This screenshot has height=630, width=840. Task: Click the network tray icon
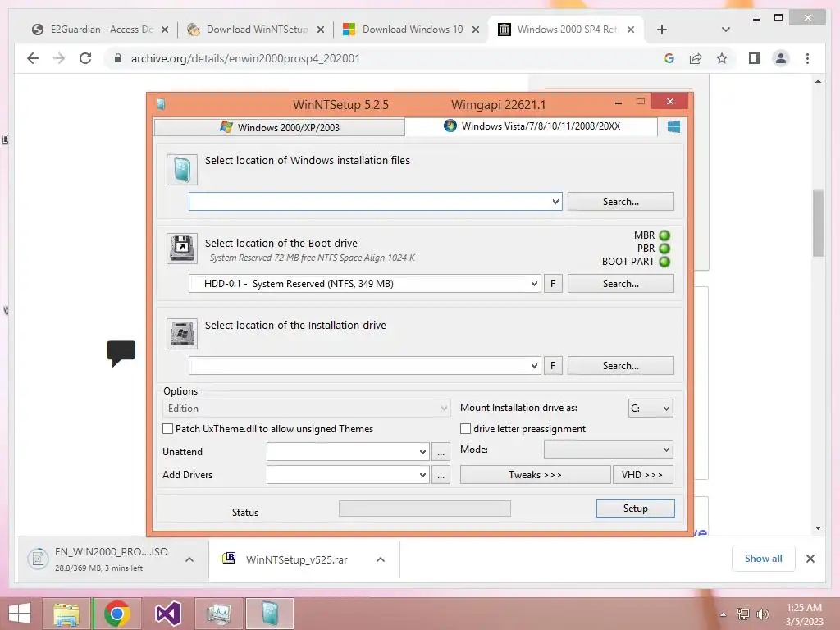[x=743, y=614]
